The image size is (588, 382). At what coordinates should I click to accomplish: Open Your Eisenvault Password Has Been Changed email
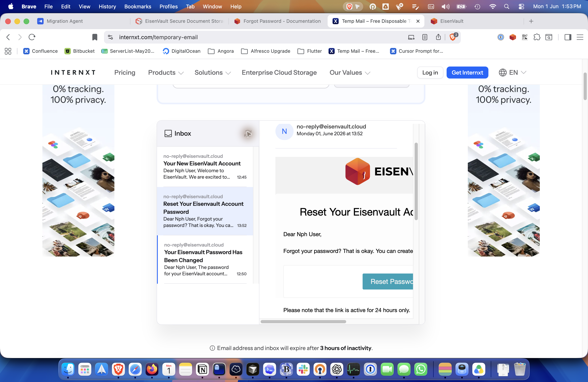coord(205,259)
